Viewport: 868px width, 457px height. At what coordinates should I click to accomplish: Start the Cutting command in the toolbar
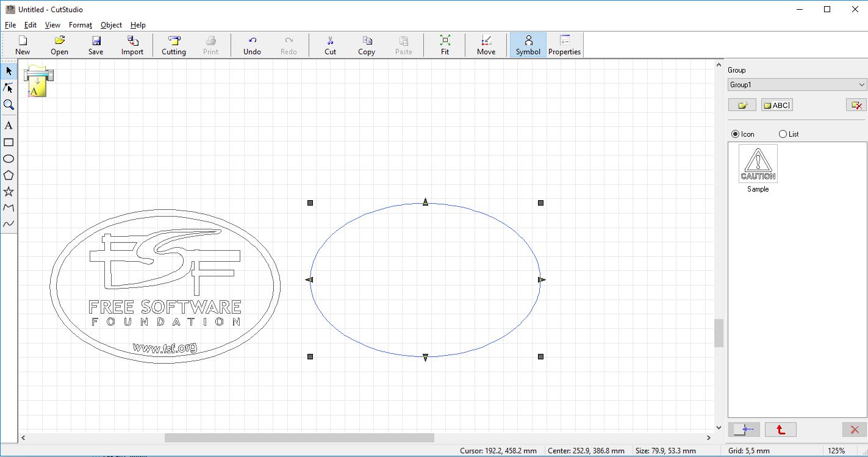click(174, 45)
